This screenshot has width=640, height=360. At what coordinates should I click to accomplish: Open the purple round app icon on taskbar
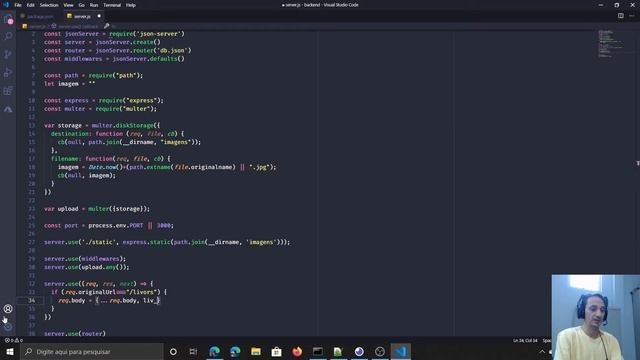359,351
